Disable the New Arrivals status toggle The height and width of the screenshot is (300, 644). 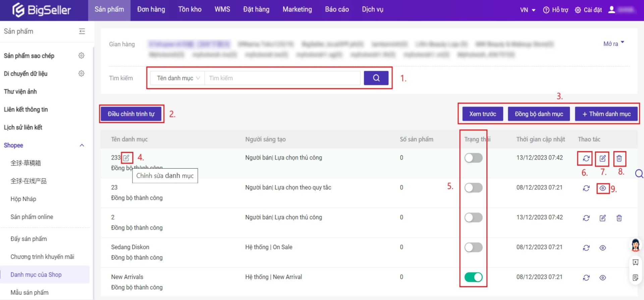473,277
